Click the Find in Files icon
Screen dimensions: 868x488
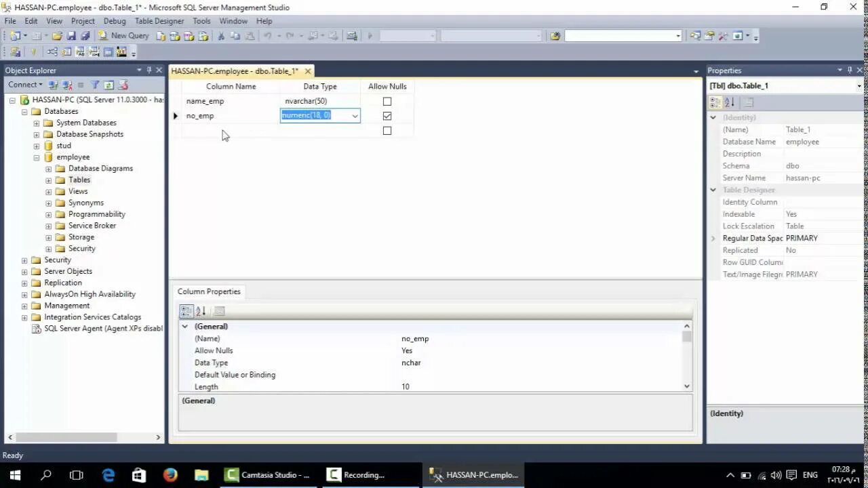(x=555, y=36)
